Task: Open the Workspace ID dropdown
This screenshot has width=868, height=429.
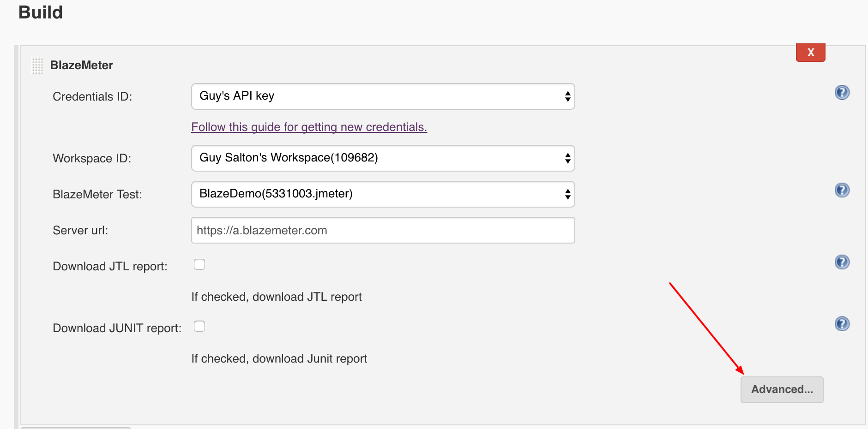Action: click(x=383, y=158)
